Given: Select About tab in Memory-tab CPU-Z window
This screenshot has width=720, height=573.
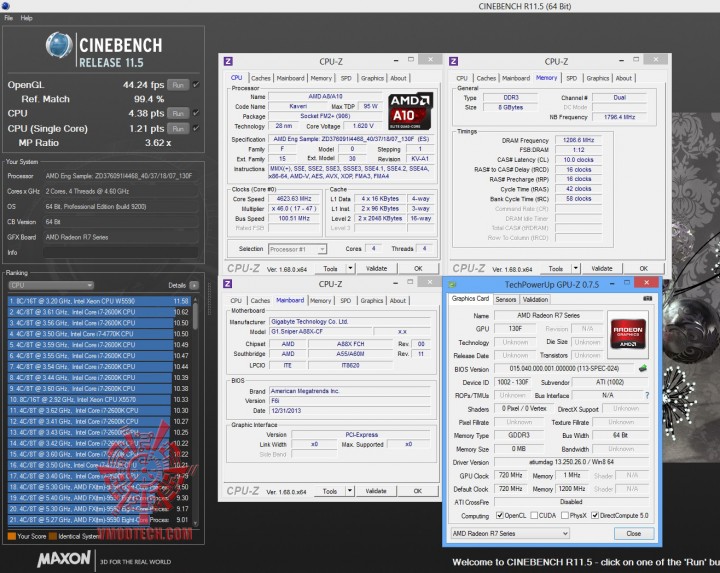Looking at the screenshot, I should pyautogui.click(x=624, y=78).
